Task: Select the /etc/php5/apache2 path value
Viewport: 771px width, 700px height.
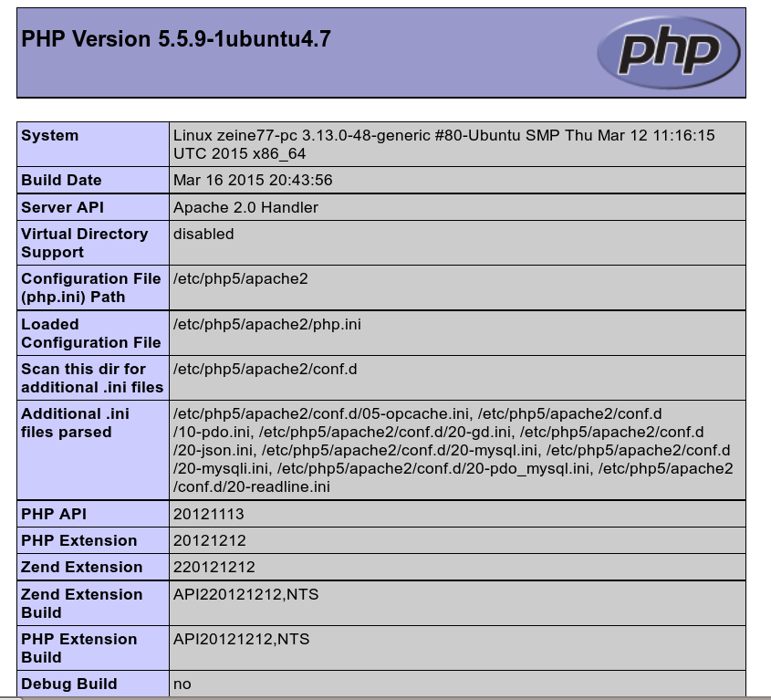Action: 240,278
